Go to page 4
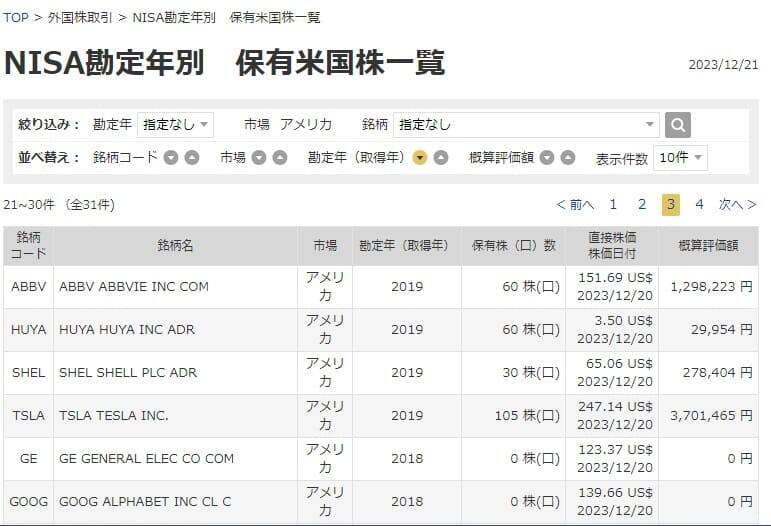The width and height of the screenshot is (771, 526). pos(699,205)
